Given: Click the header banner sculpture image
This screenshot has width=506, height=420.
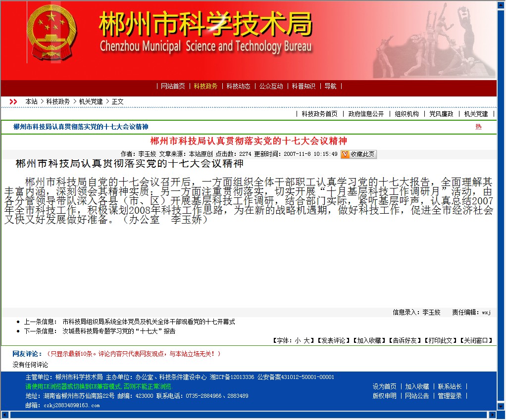Looking at the screenshot, I should [434, 40].
